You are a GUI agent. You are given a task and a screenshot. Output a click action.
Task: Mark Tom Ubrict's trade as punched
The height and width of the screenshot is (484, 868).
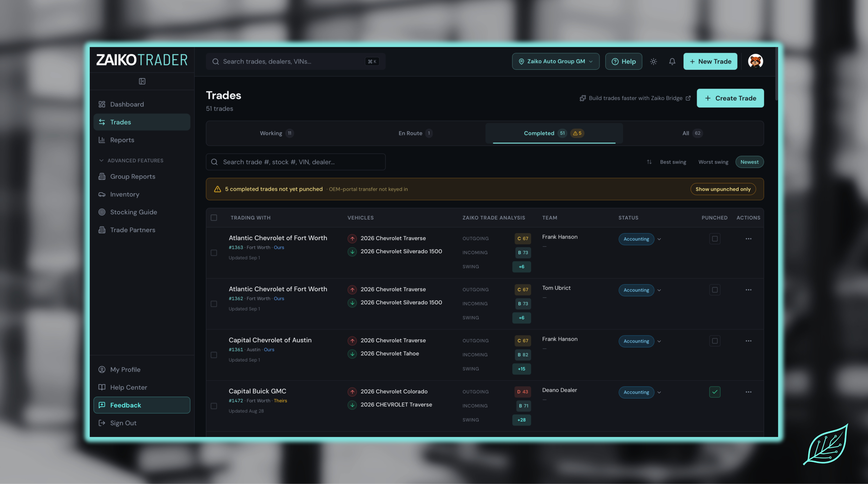[715, 290]
